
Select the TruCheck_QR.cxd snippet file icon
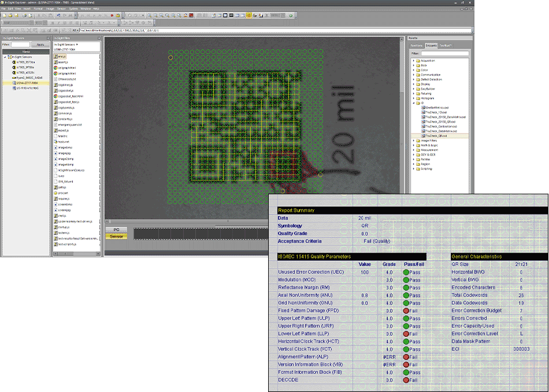coord(423,135)
